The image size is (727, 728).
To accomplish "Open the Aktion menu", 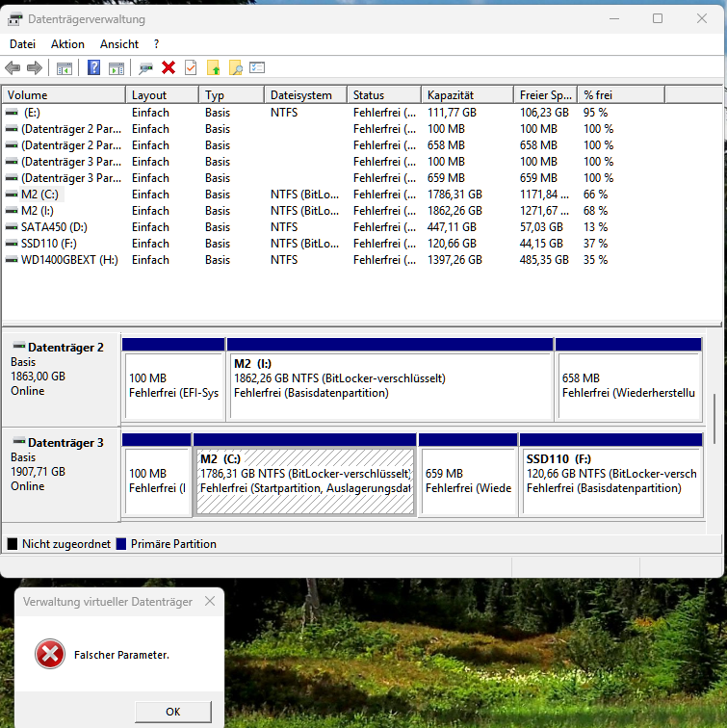I will 67,44.
